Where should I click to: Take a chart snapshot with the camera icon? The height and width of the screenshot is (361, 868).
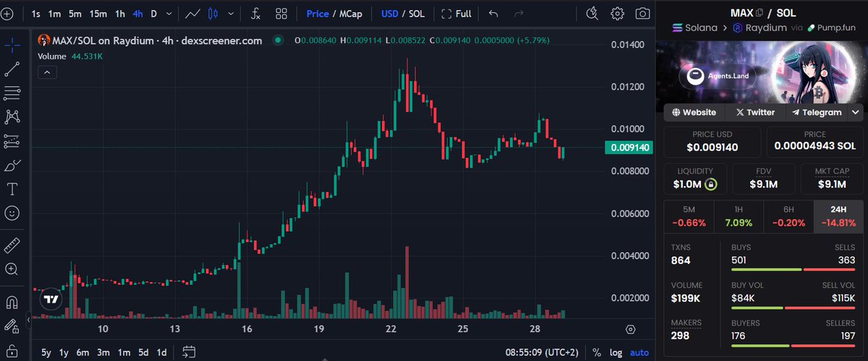click(x=642, y=14)
